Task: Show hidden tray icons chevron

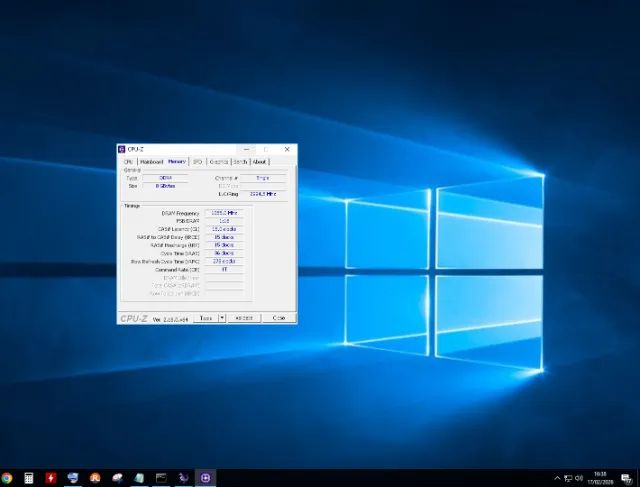Action: coord(557,478)
